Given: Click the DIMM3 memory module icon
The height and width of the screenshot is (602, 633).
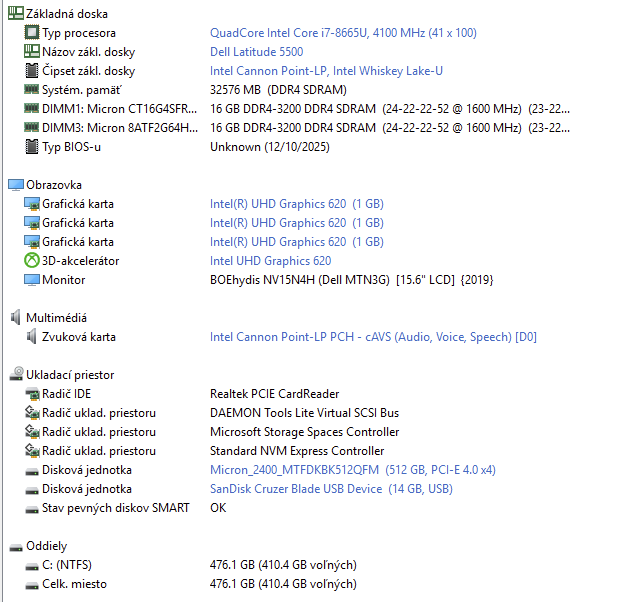Looking at the screenshot, I should (x=32, y=127).
